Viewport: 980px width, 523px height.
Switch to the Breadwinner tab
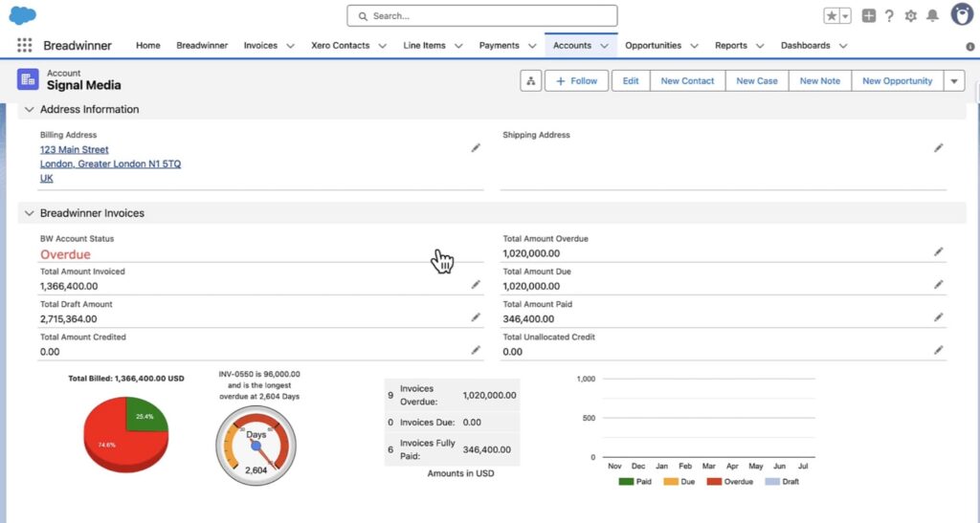pos(201,45)
